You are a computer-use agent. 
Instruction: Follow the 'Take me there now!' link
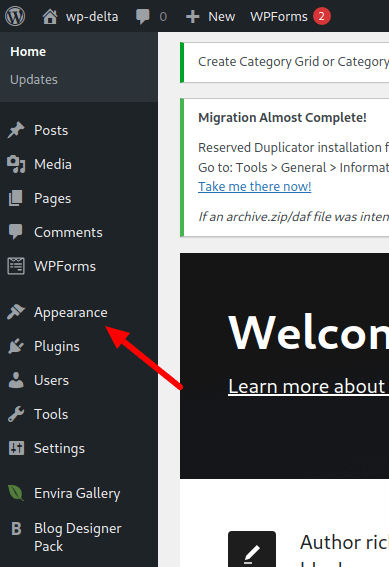point(255,187)
